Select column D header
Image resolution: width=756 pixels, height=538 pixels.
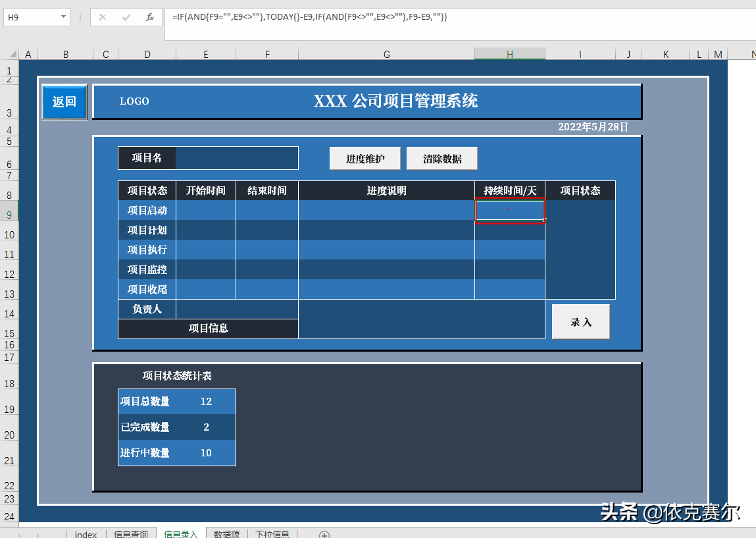click(x=147, y=54)
